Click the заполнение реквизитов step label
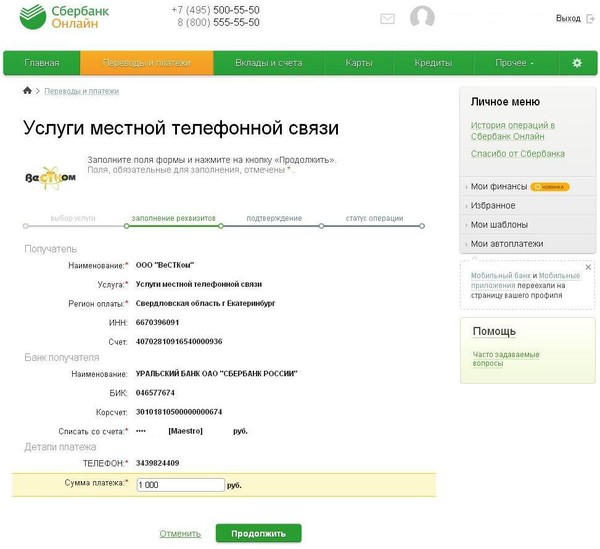This screenshot has width=600, height=549. (173, 218)
